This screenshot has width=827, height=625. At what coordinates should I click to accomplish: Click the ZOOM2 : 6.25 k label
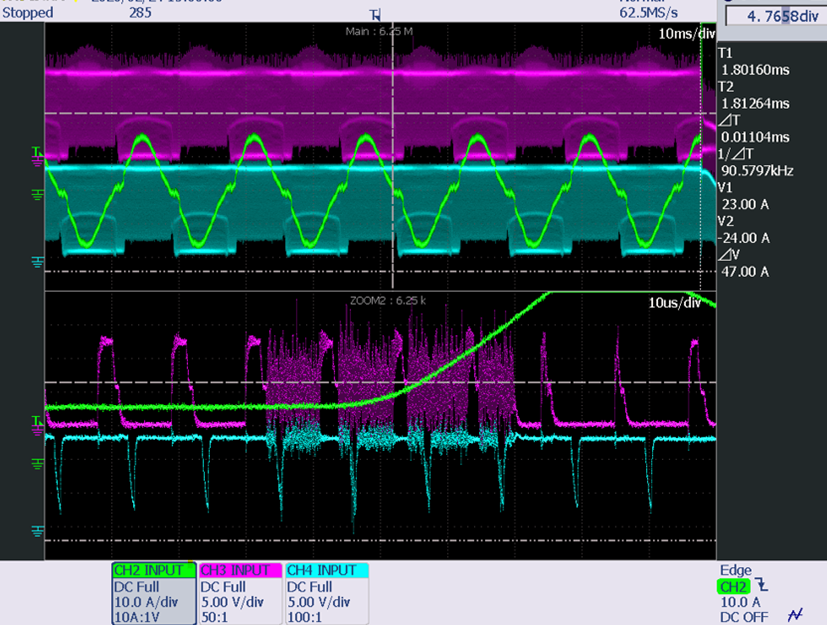point(388,301)
